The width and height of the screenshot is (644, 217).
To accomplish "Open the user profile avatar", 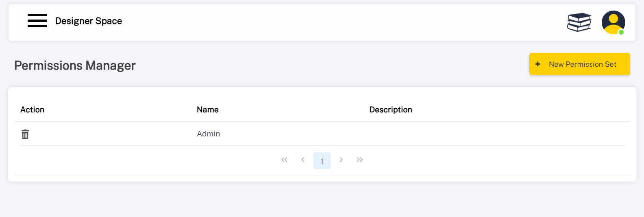I will click(613, 22).
